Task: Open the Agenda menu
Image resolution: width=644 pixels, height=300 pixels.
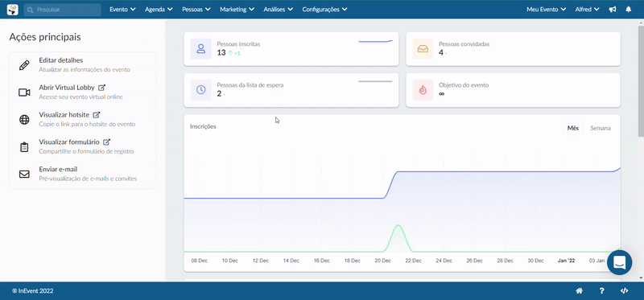Action: pyautogui.click(x=159, y=10)
